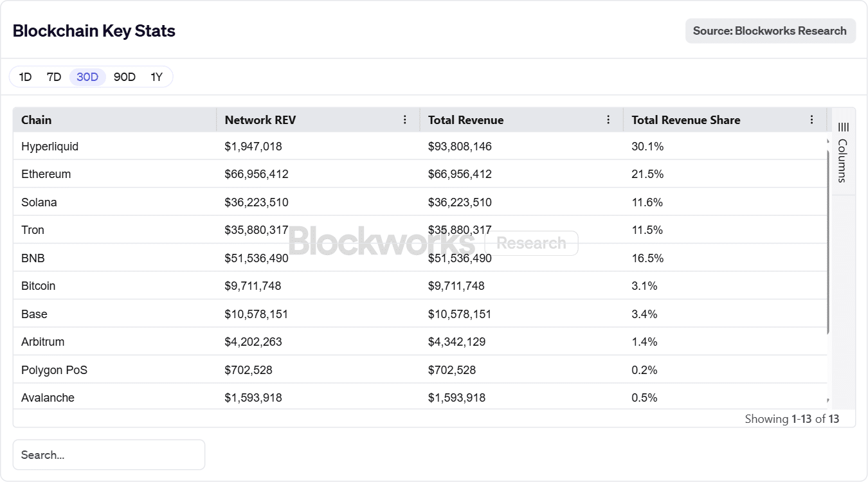Switch to the 90D time range
Image resolution: width=868 pixels, height=482 pixels.
(x=125, y=77)
